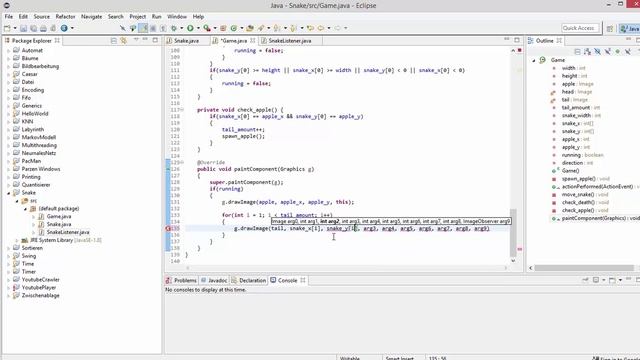Select PacMan project in Package Explorer
Screen dimensions: 640x360
click(31, 161)
